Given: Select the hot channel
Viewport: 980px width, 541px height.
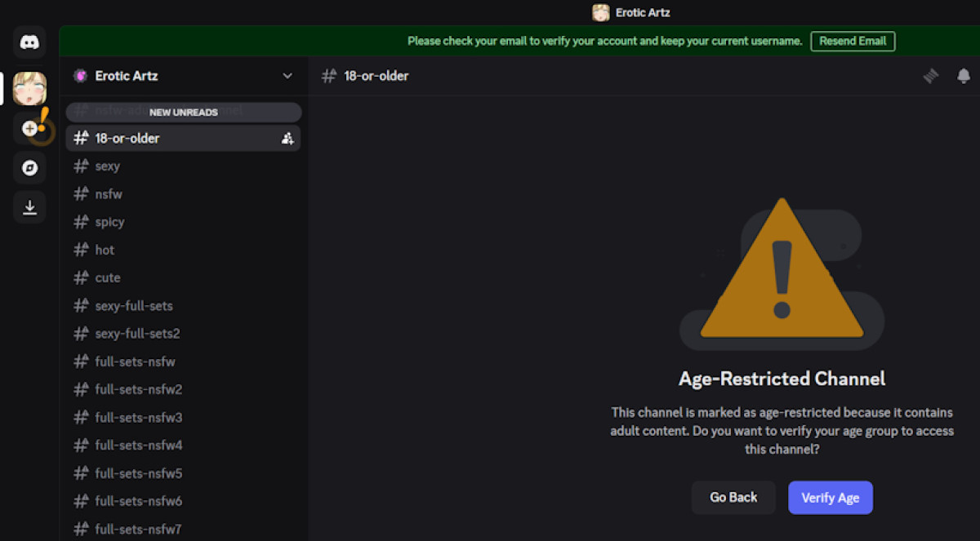Looking at the screenshot, I should click(105, 250).
